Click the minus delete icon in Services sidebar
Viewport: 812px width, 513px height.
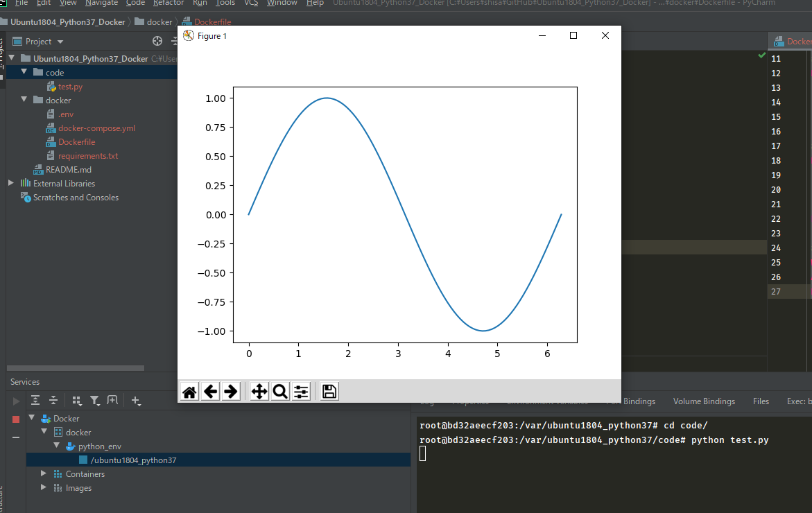click(x=15, y=437)
